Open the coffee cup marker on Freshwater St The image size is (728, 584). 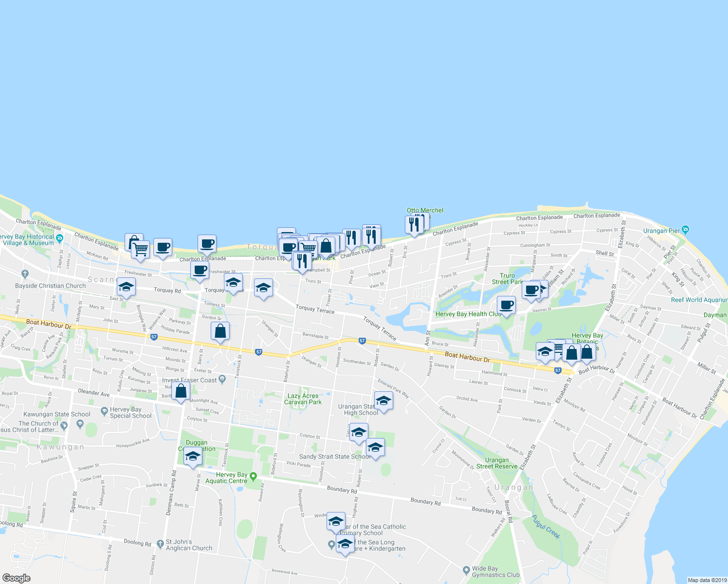click(x=200, y=271)
